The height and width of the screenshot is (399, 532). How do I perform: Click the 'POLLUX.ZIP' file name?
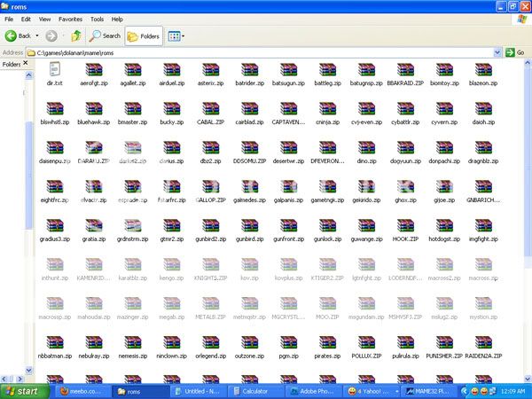pyautogui.click(x=366, y=356)
